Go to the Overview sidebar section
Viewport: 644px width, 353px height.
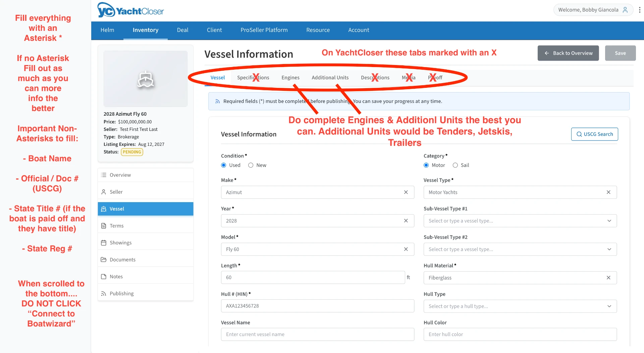coord(146,175)
